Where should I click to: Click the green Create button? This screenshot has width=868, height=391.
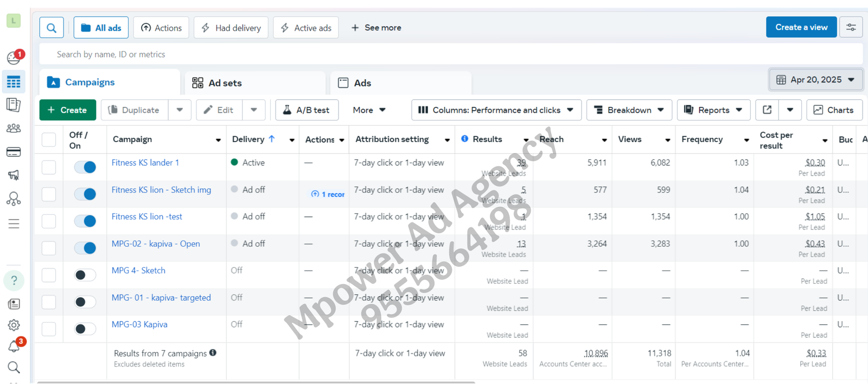[x=68, y=110]
